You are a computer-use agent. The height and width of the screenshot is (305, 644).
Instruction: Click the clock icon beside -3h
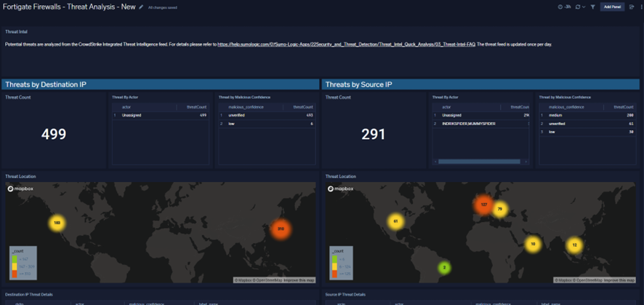point(560,7)
